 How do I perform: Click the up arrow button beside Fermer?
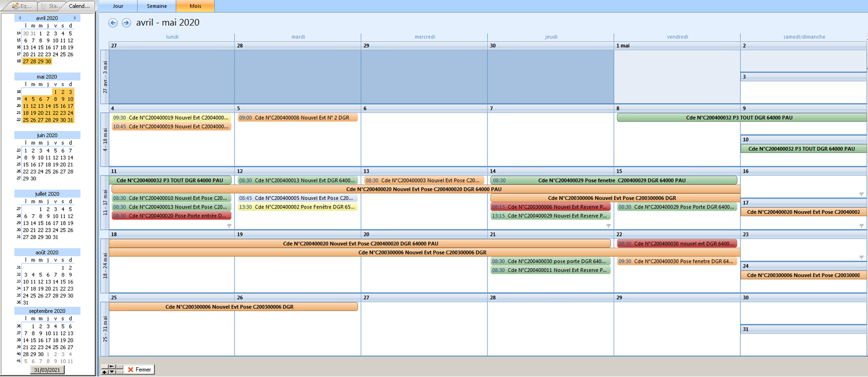pyautogui.click(x=105, y=372)
